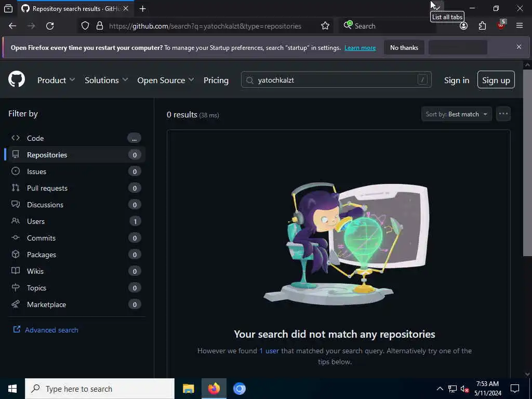Filter results by Issues
Screen dimensions: 532x399
coord(75,171)
